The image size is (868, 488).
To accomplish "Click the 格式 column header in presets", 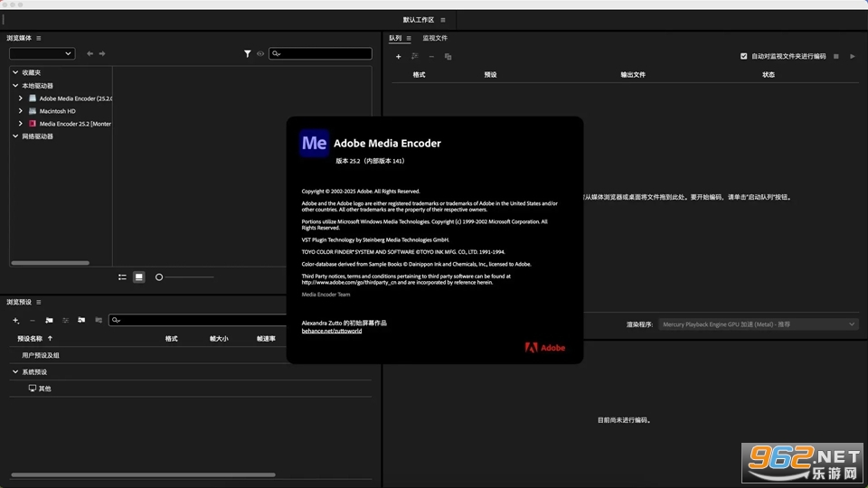I will [x=172, y=339].
